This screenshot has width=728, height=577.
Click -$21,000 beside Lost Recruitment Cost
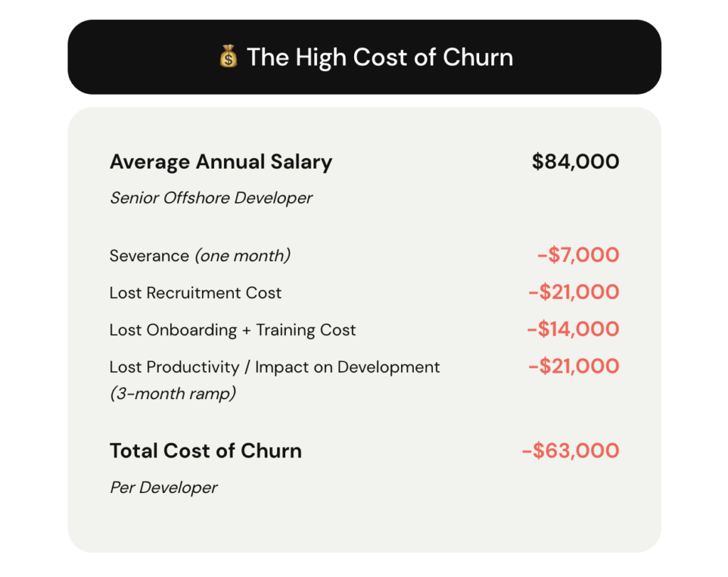coord(574,292)
